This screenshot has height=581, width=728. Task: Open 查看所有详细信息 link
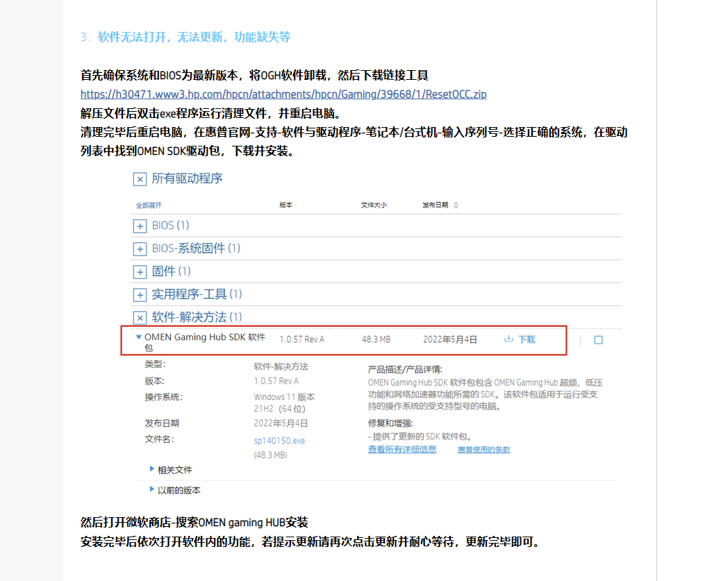click(402, 449)
